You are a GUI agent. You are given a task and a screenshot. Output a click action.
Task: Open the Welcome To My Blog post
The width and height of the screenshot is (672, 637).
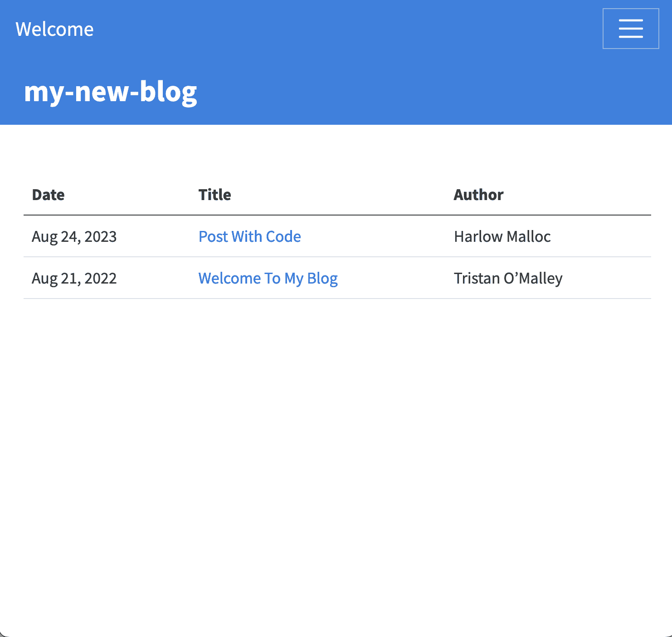click(268, 278)
